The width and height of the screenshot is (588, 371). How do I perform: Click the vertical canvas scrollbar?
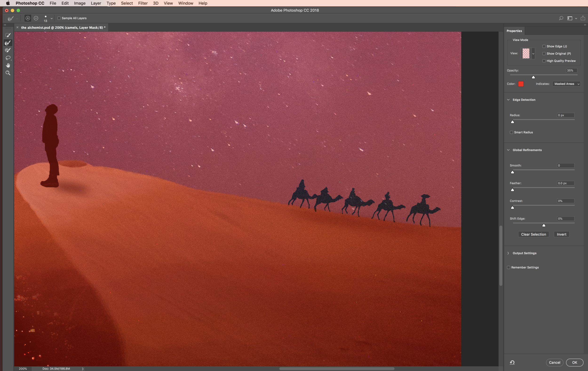(501, 256)
